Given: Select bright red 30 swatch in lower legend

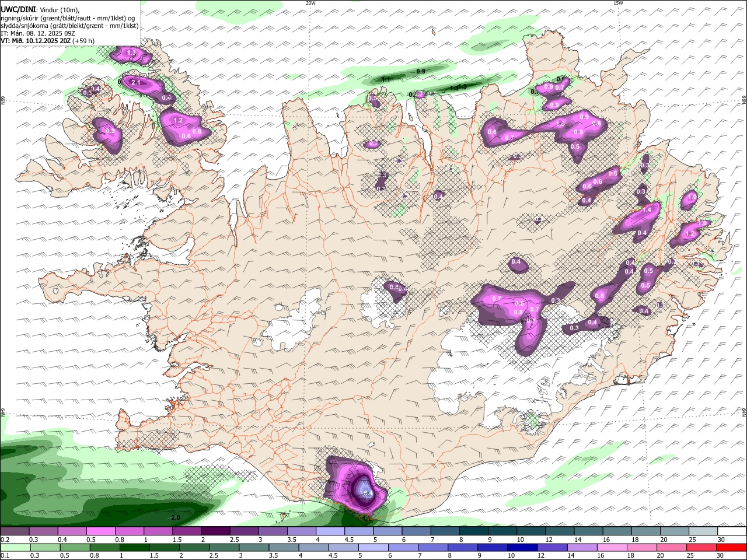Looking at the screenshot, I should (x=732, y=548).
